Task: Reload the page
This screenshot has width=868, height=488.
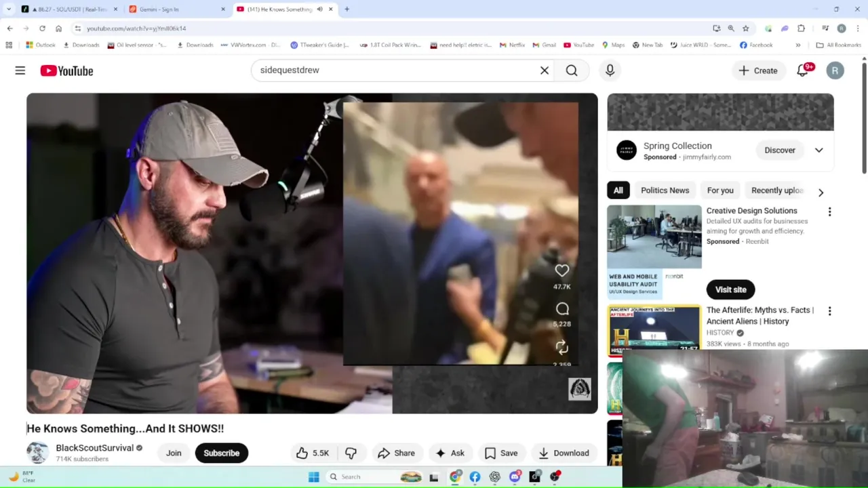Action: point(42,28)
